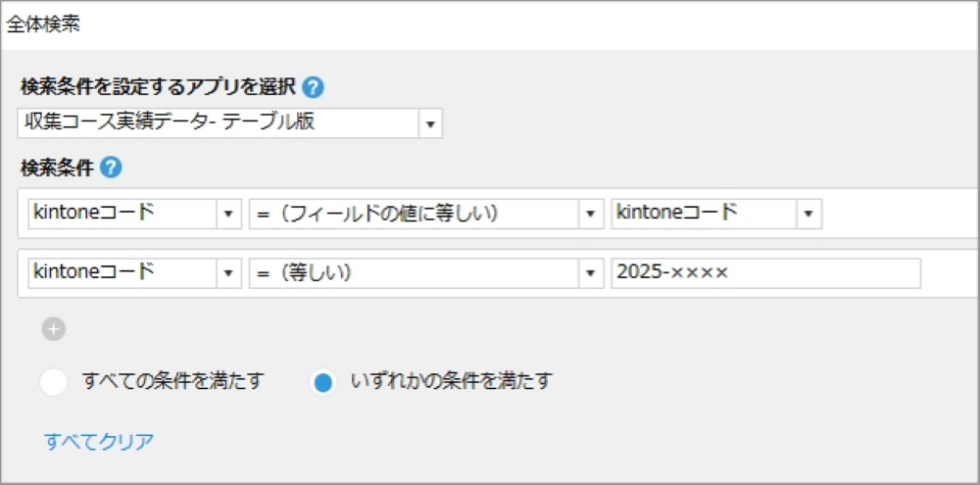
Task: Open = (フィールドの値に等しい) operator dropdown
Action: [426, 214]
